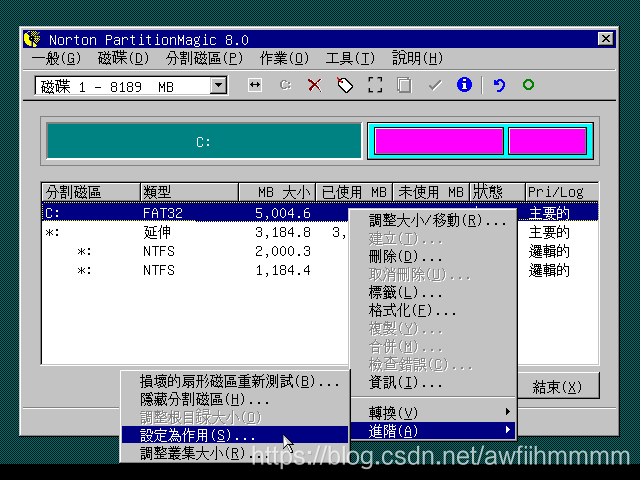This screenshot has height=480, width=640.
Task: Click the create partition C: toolbar icon
Action: (285, 85)
